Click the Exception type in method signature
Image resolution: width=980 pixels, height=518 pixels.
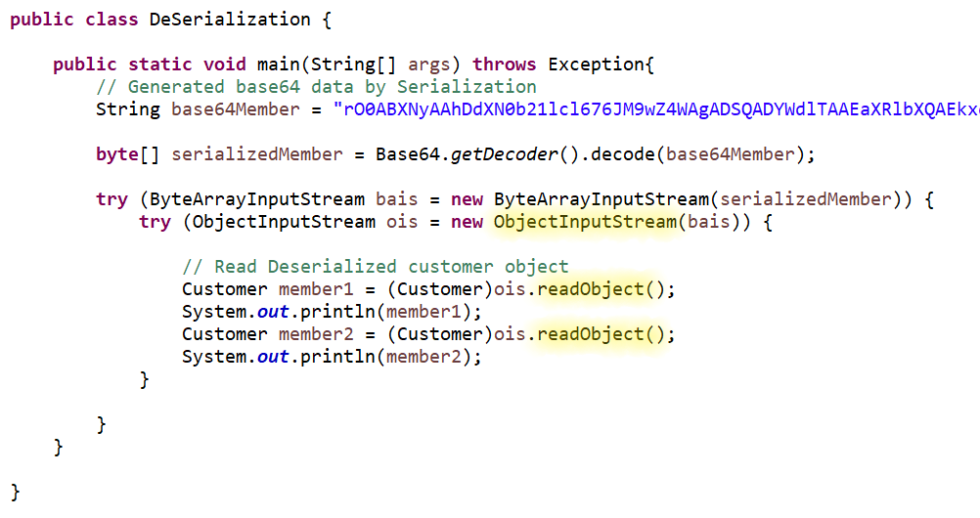pyautogui.click(x=597, y=65)
